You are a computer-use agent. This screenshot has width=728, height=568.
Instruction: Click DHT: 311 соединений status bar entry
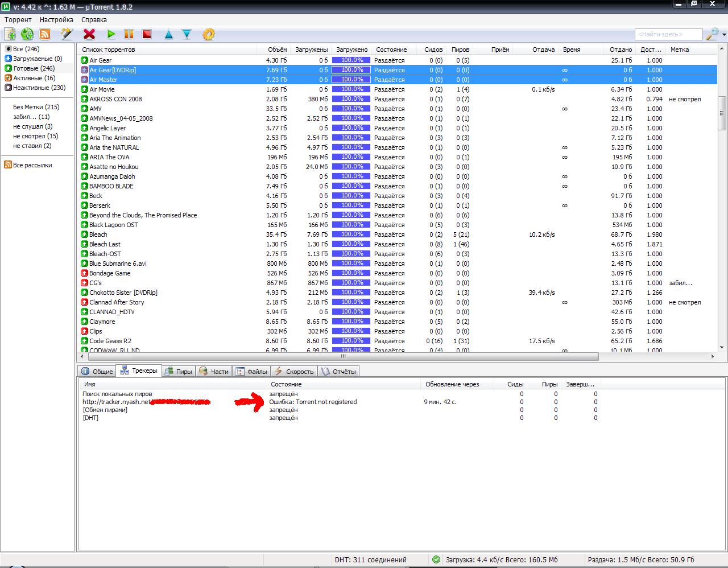point(370,559)
